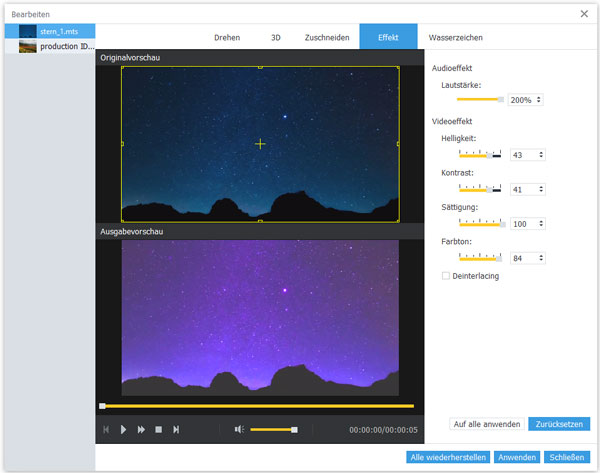Close the Bearbeiten dialog window
Viewport: 600px width, 473px height.
tap(584, 14)
